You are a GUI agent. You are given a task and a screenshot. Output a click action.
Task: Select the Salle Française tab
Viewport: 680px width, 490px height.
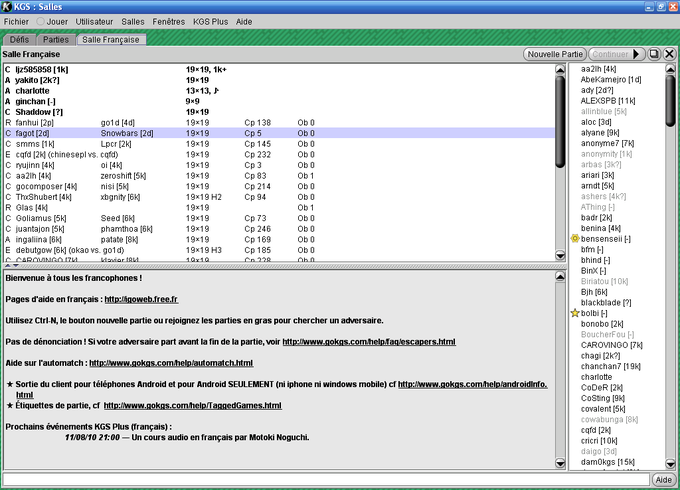point(111,39)
